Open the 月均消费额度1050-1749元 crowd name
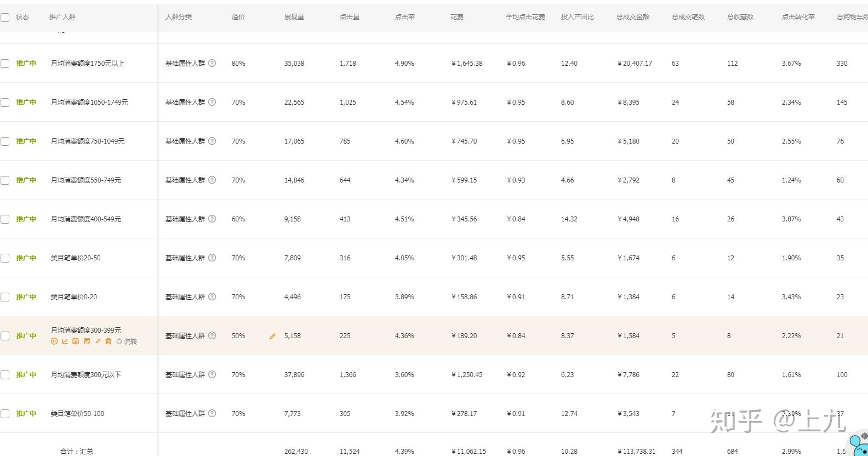This screenshot has width=868, height=456. tap(89, 102)
